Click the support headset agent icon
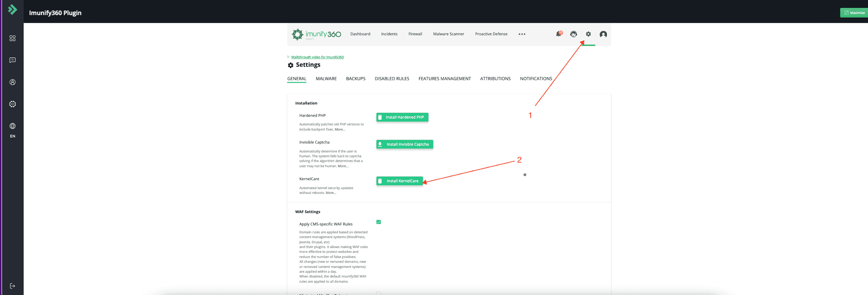 point(573,34)
